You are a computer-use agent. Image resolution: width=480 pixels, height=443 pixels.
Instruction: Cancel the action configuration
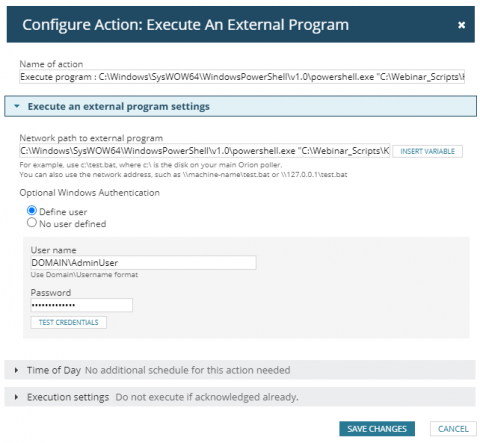coord(453,429)
